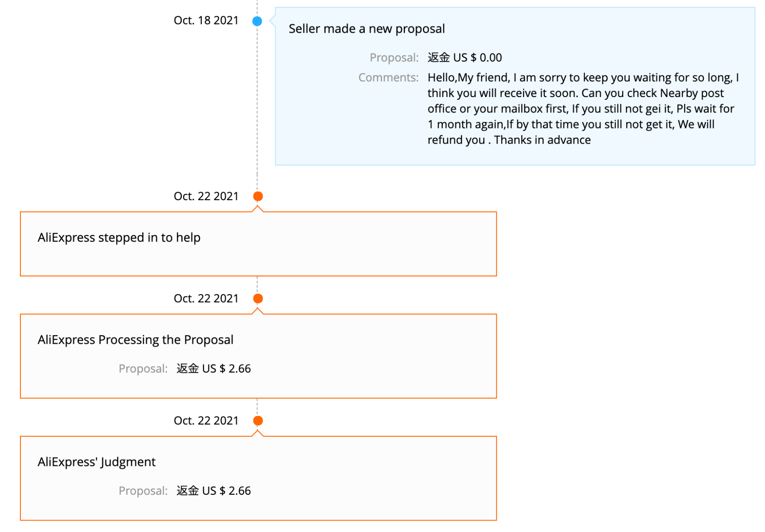Click the Oct. 18 2021 date label
The height and width of the screenshot is (532, 765).
(x=206, y=20)
